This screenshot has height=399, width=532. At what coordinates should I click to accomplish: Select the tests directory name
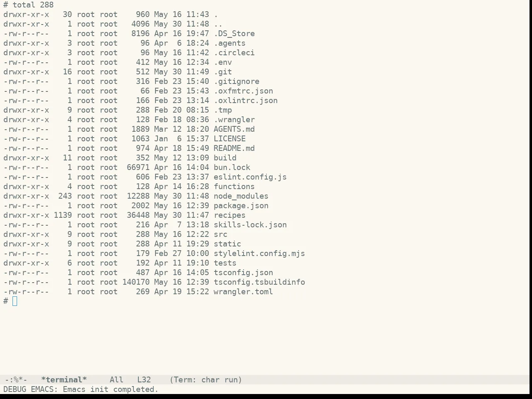(225, 263)
